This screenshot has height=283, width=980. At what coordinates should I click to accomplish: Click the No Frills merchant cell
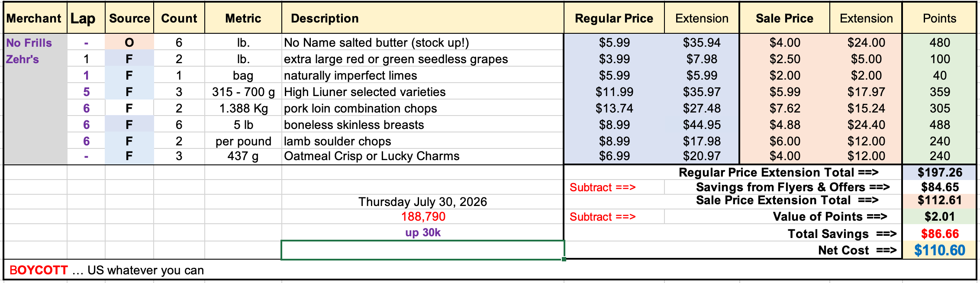[35, 42]
